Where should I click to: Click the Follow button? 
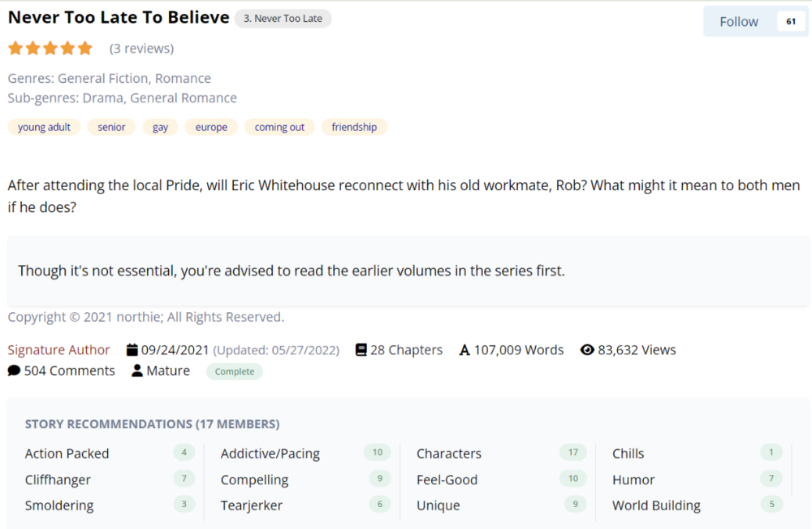[x=738, y=22]
